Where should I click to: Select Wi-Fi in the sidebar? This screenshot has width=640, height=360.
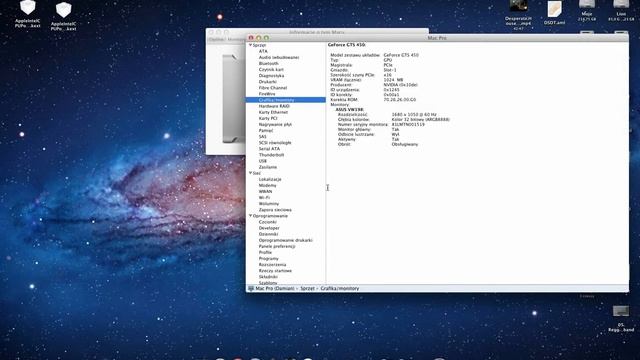264,198
